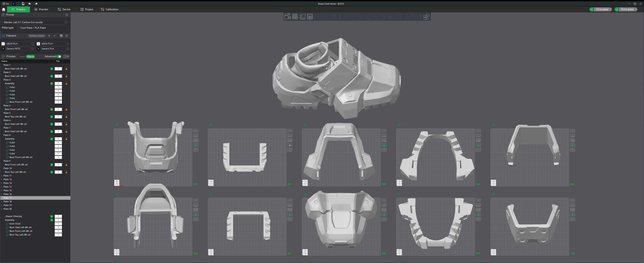Open the Calibration tab
Viewport: 644px width, 263px height.
[x=109, y=9]
